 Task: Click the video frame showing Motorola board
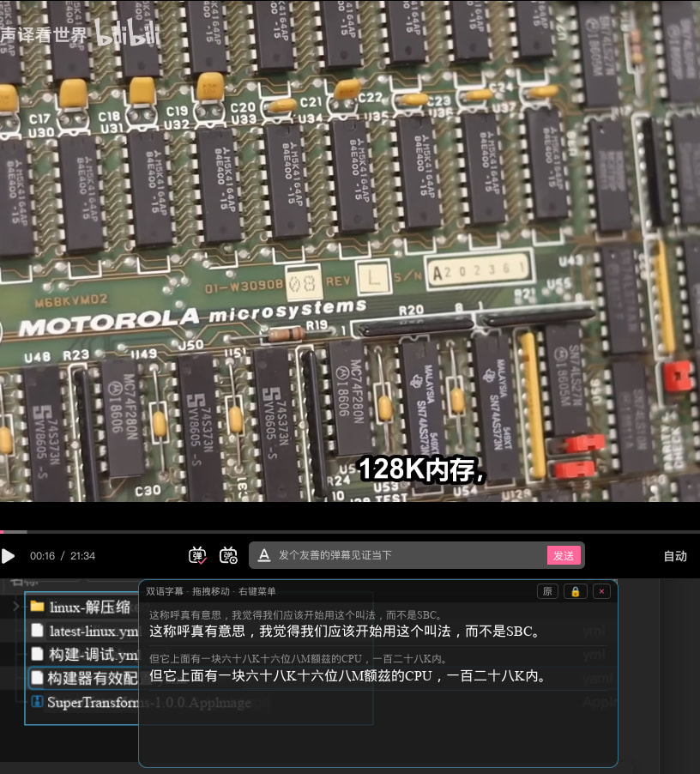coord(350,251)
